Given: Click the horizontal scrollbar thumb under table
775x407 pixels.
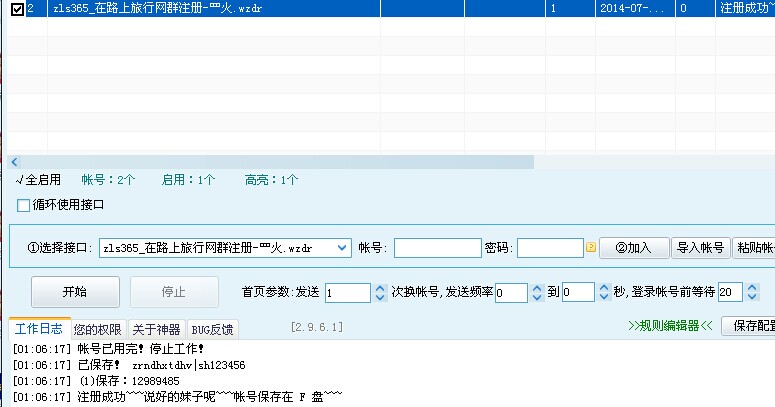Looking at the screenshot, I should 277,162.
